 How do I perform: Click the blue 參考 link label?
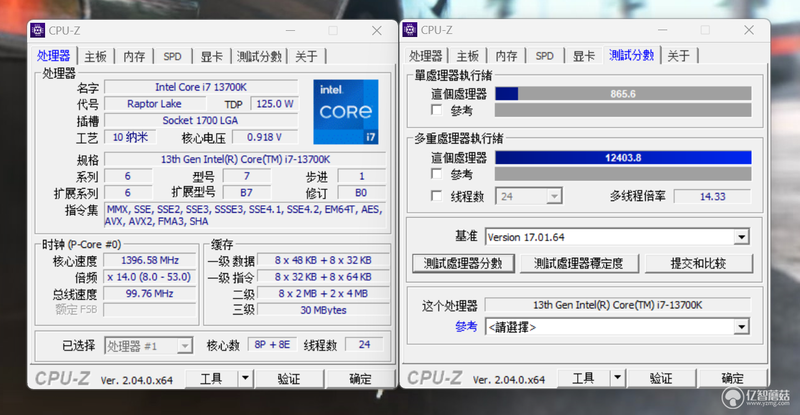pyautogui.click(x=466, y=327)
